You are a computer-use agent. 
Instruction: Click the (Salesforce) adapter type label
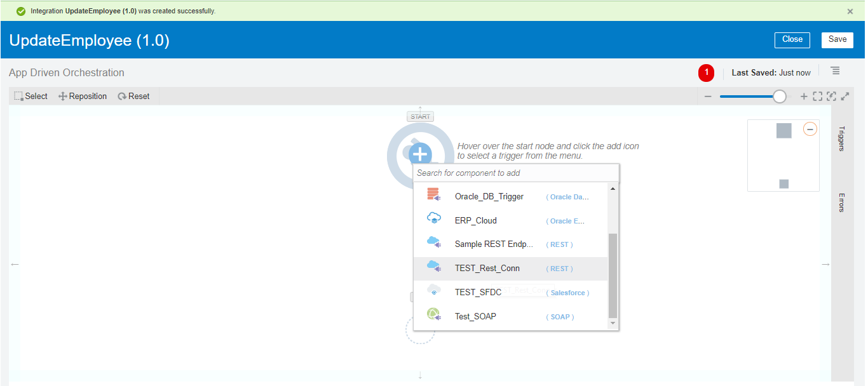(567, 293)
